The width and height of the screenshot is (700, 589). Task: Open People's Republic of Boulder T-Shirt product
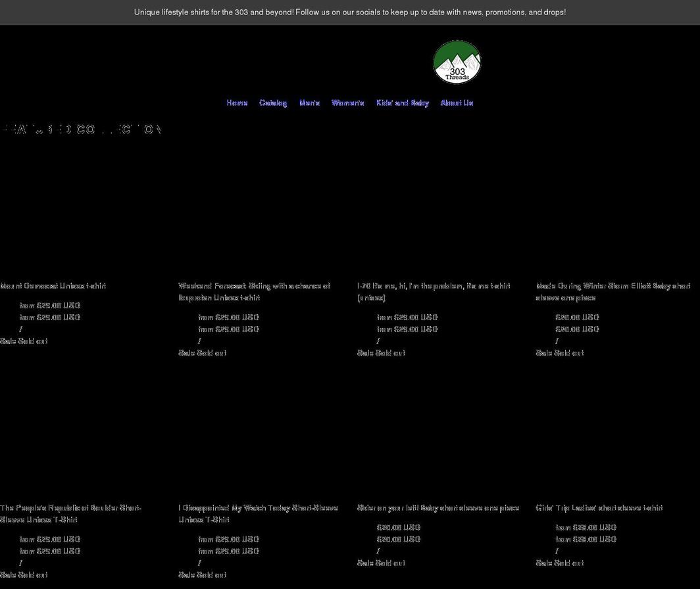tap(70, 513)
